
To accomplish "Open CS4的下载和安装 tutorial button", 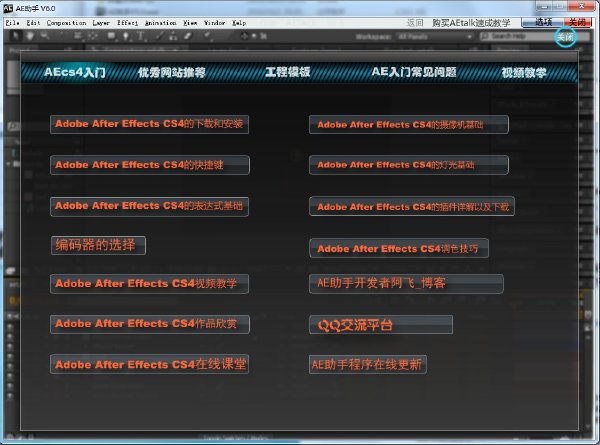I will tap(149, 124).
